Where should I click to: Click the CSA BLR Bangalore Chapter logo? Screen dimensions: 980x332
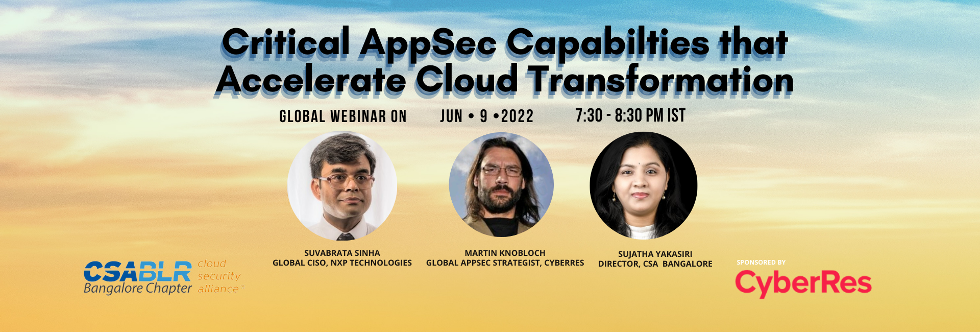pos(138,278)
